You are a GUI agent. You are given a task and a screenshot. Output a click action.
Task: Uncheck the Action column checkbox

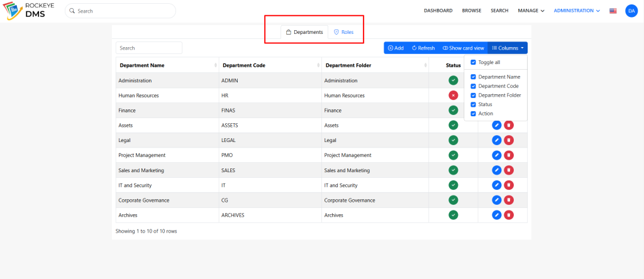[x=473, y=114]
